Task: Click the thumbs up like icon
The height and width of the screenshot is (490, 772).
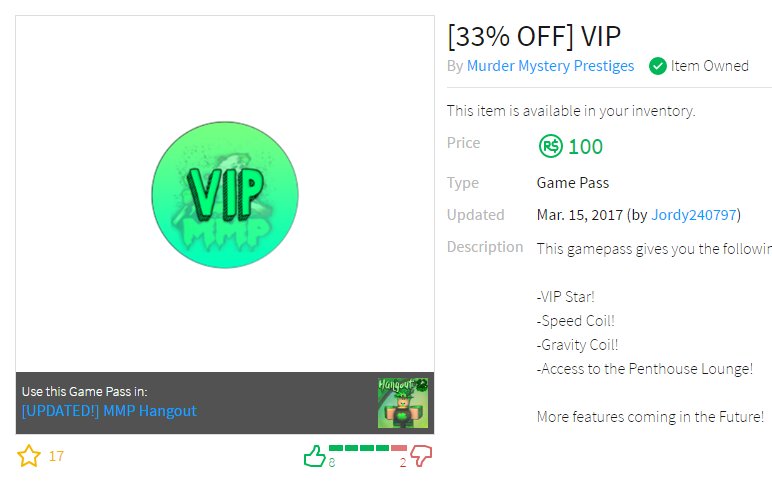Action: tap(315, 456)
